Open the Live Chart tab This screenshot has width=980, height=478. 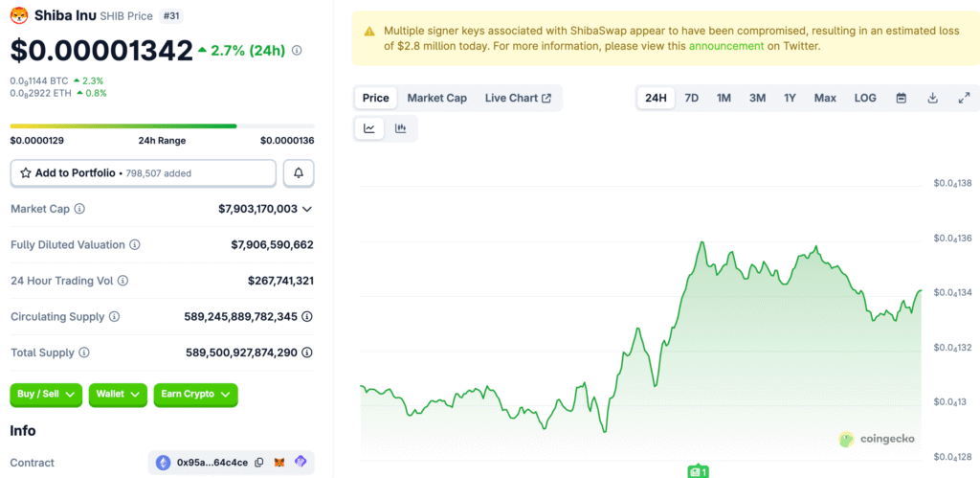click(x=518, y=99)
